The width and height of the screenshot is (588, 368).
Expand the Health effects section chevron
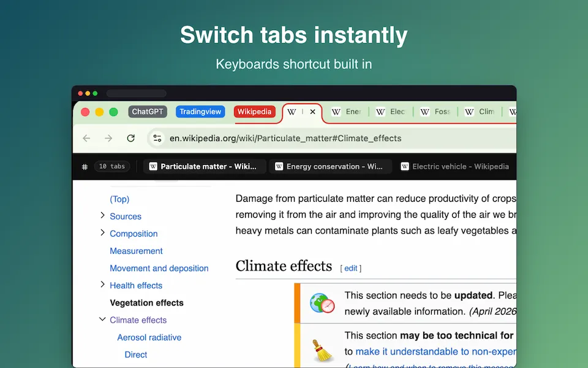(x=102, y=284)
